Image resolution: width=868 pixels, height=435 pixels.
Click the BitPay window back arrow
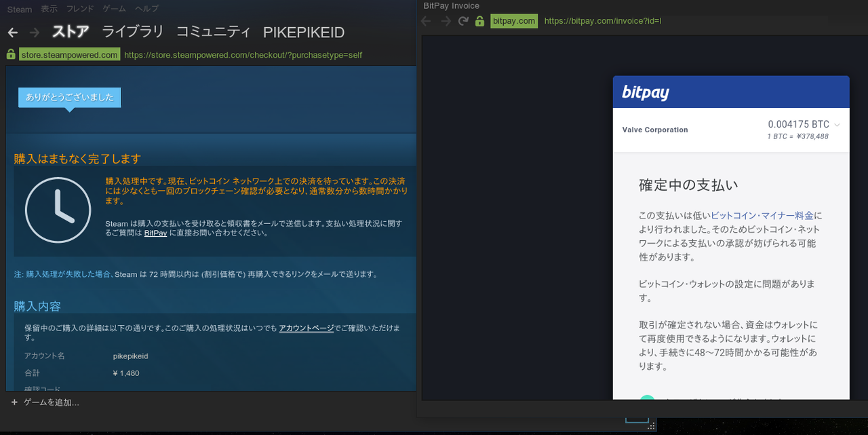(x=427, y=21)
